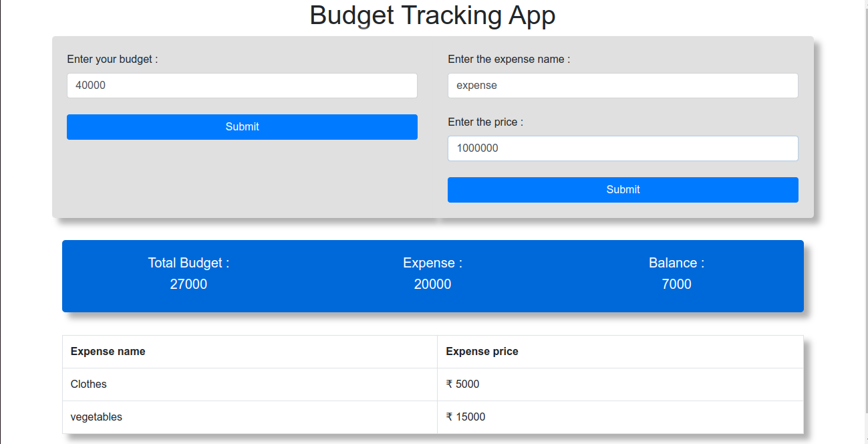The height and width of the screenshot is (444, 868).
Task: Select the 'Enter the price :' label
Action: pyautogui.click(x=485, y=122)
